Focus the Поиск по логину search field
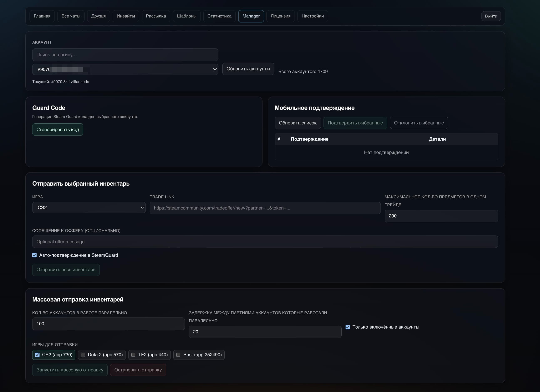Viewport: 540px width, 392px height. tap(125, 55)
